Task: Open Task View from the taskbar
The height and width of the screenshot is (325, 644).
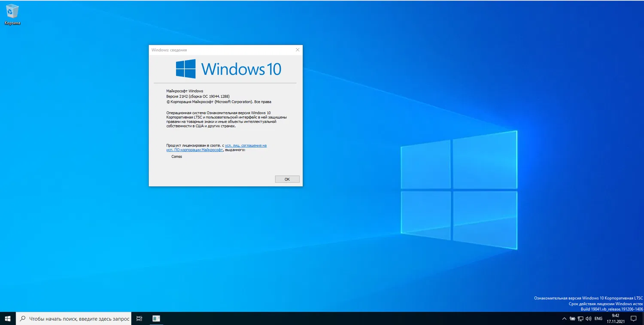Action: tap(139, 319)
